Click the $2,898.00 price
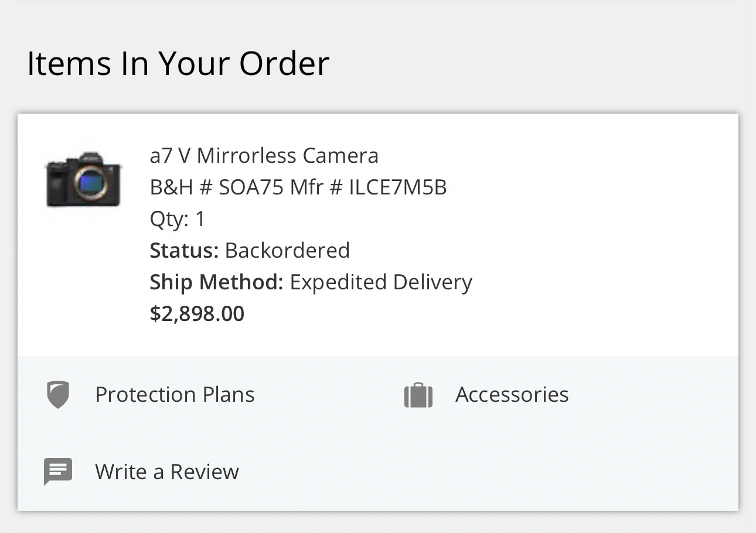Viewport: 756px width, 533px height. (x=197, y=314)
